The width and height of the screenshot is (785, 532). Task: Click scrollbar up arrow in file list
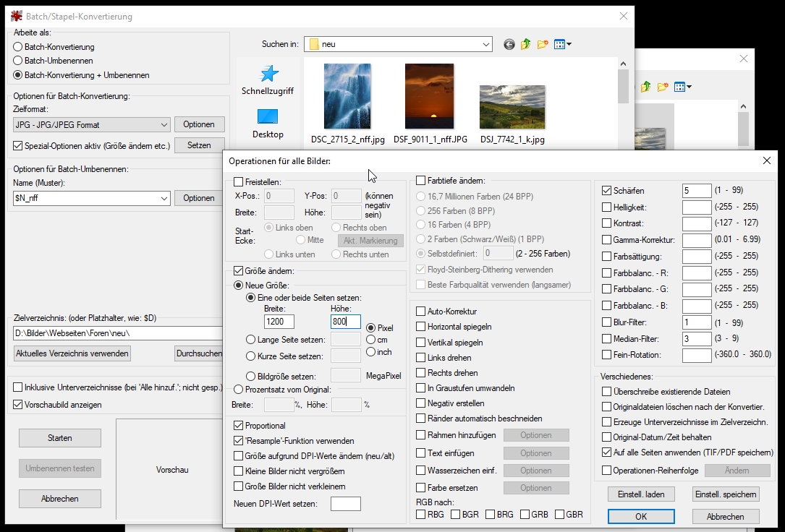pos(623,64)
